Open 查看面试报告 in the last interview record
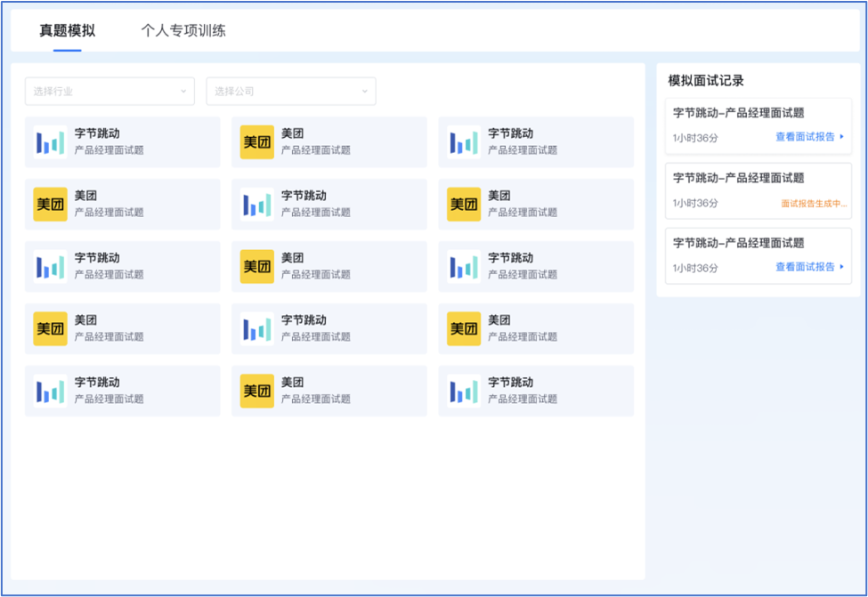The width and height of the screenshot is (868, 597). point(809,267)
